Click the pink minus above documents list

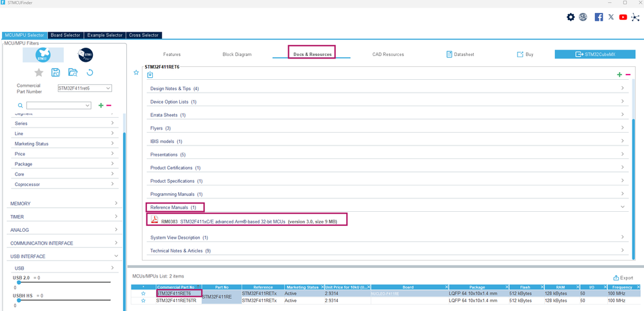point(628,74)
